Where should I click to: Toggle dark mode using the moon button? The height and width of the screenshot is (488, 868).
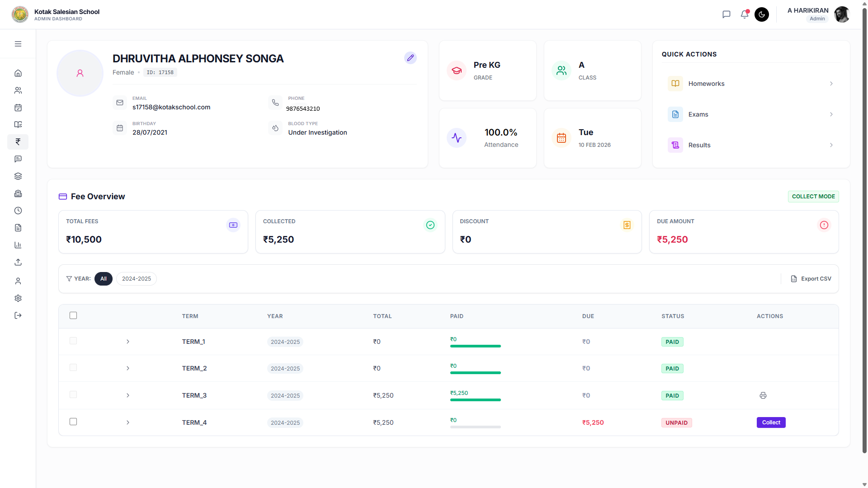761,14
